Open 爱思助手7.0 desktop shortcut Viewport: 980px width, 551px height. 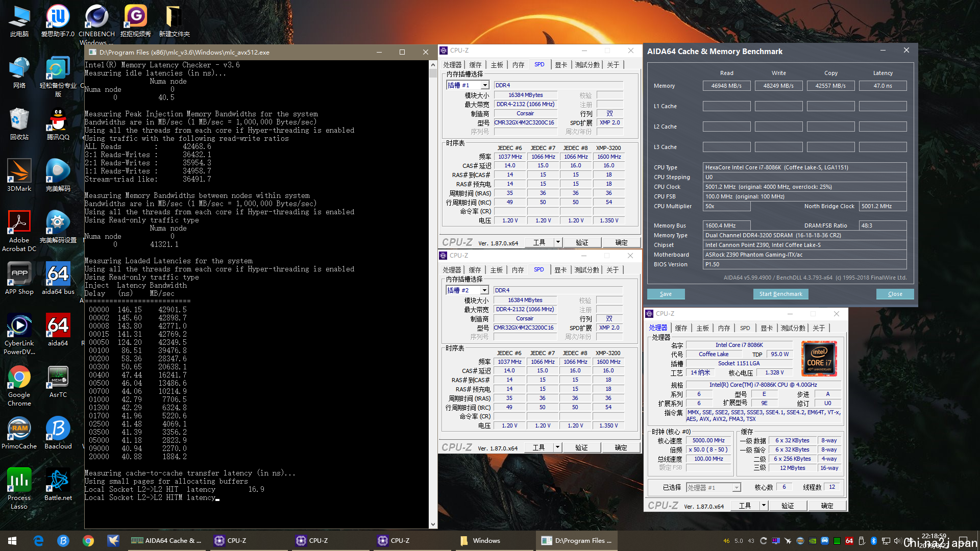click(58, 21)
